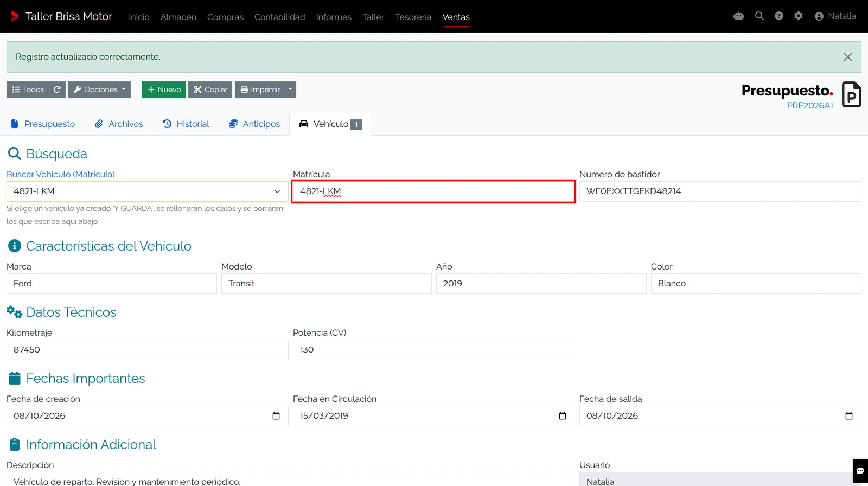The width and height of the screenshot is (868, 486).
Task: Click the Año field showing 2019
Action: [x=541, y=284]
